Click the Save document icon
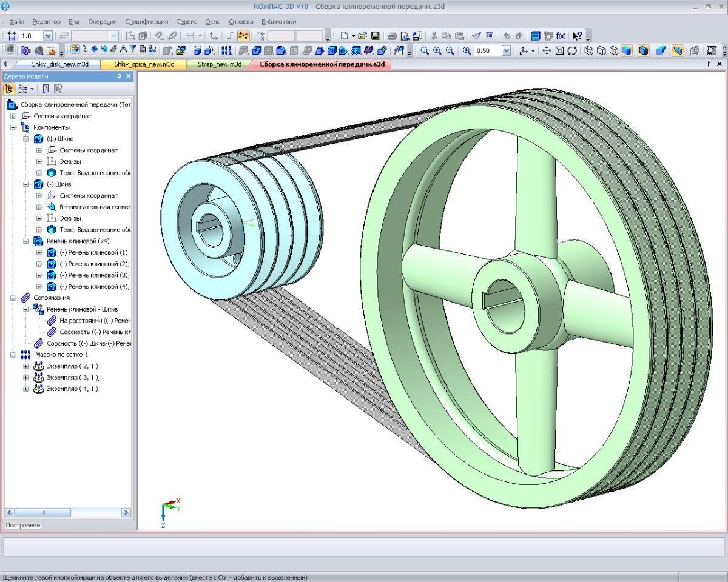 click(x=375, y=36)
